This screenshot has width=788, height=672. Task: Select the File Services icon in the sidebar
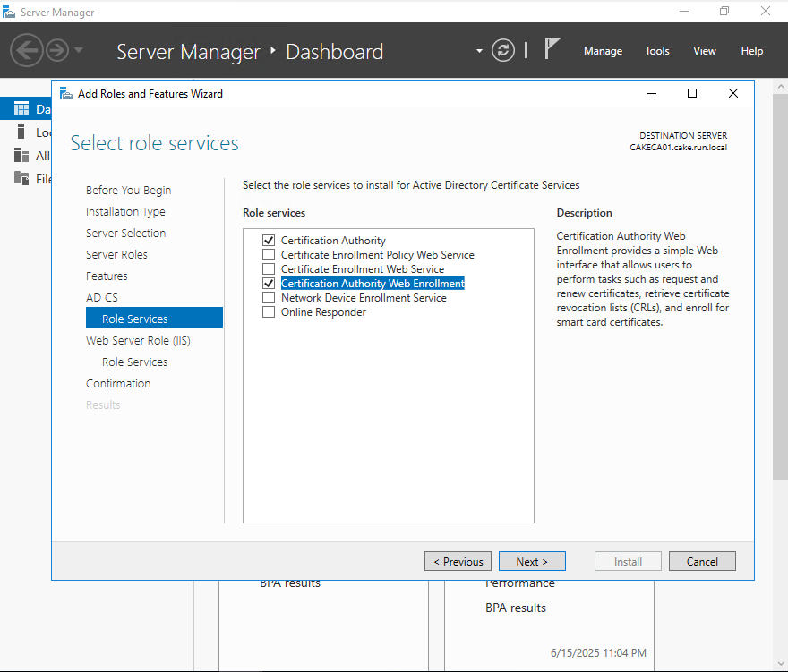[x=21, y=178]
